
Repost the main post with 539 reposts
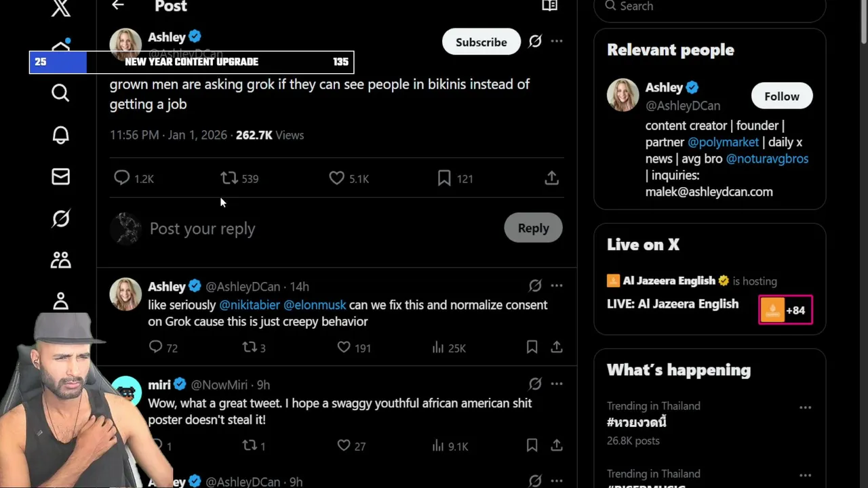point(229,178)
